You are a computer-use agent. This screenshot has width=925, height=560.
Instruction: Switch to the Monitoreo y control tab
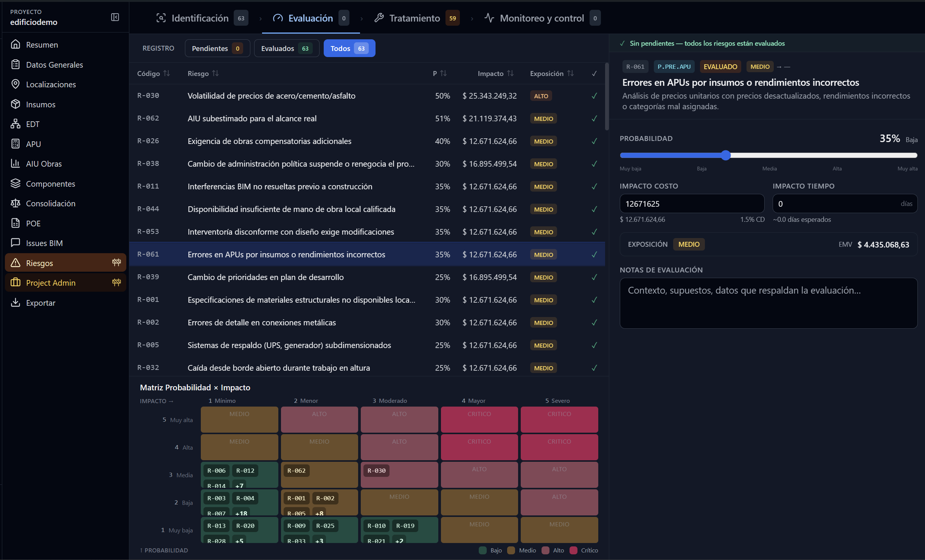pyautogui.click(x=542, y=18)
